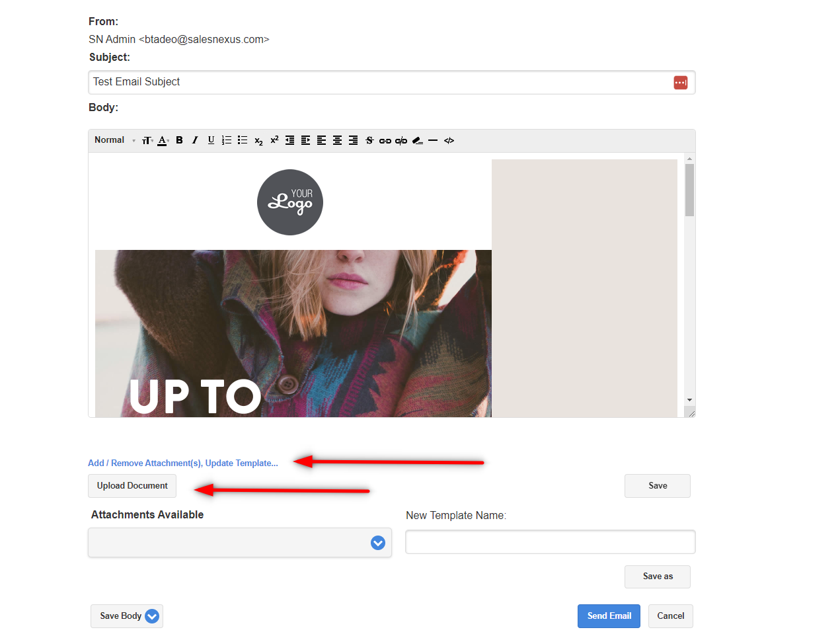Align text right
The image size is (840, 640).
click(x=354, y=140)
